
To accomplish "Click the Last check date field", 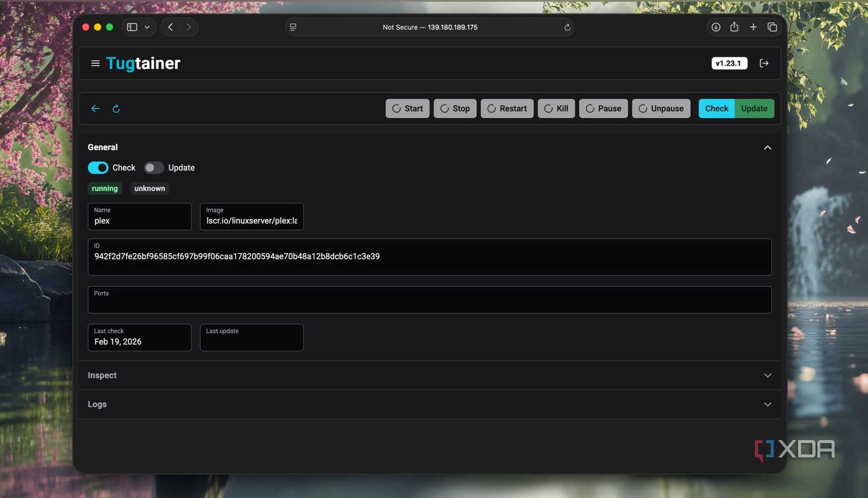I will (x=139, y=337).
